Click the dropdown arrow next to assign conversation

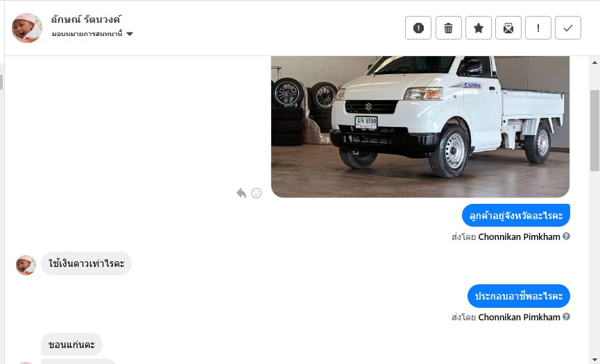(130, 34)
